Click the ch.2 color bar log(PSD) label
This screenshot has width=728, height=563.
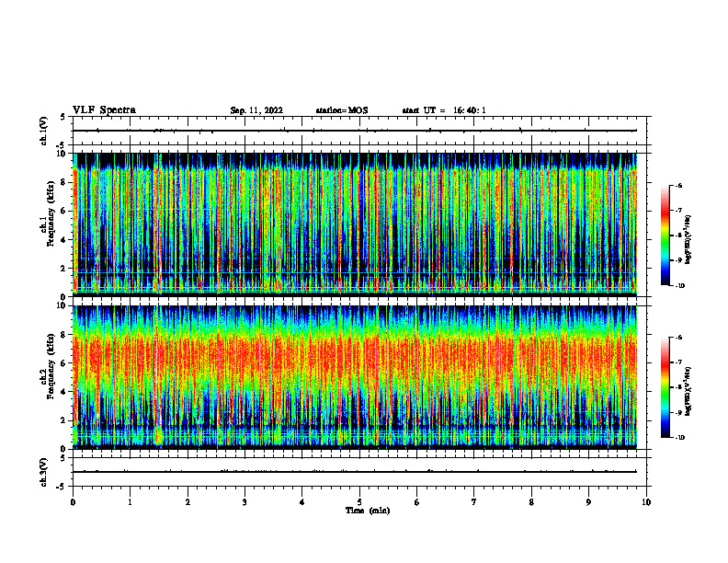[688, 391]
